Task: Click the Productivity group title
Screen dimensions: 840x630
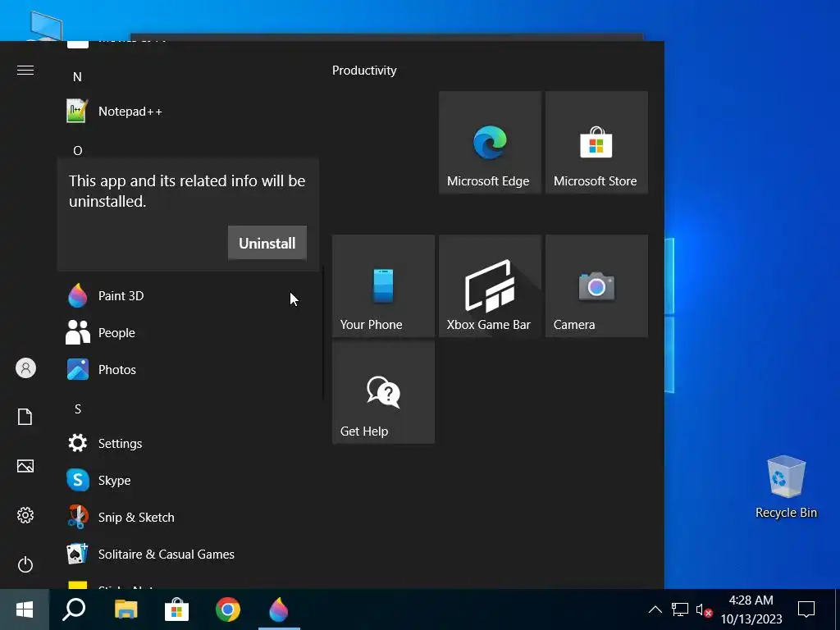Action: tap(364, 71)
